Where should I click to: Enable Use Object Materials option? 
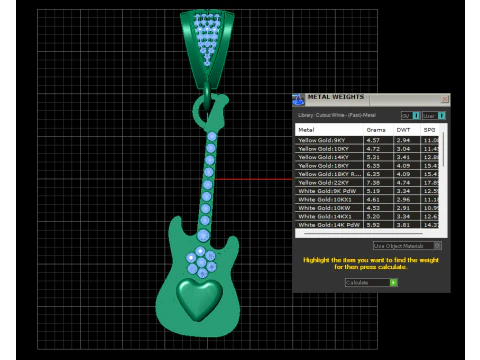tap(407, 246)
